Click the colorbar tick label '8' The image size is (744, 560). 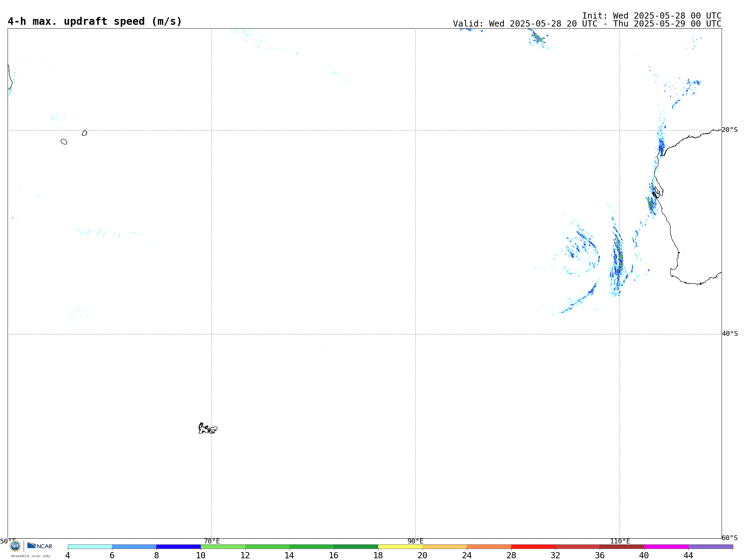[x=156, y=556]
